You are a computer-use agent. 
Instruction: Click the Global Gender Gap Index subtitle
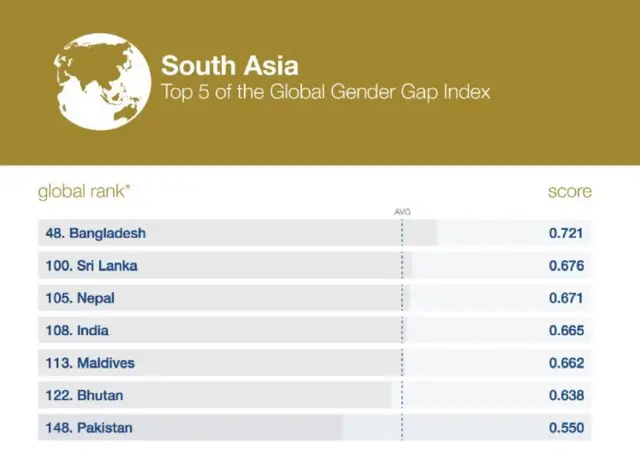point(326,93)
